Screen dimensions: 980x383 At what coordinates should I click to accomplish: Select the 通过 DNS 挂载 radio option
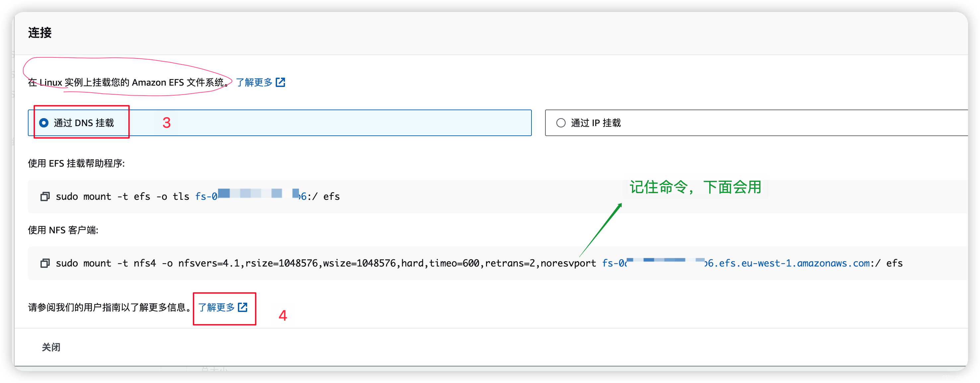44,122
